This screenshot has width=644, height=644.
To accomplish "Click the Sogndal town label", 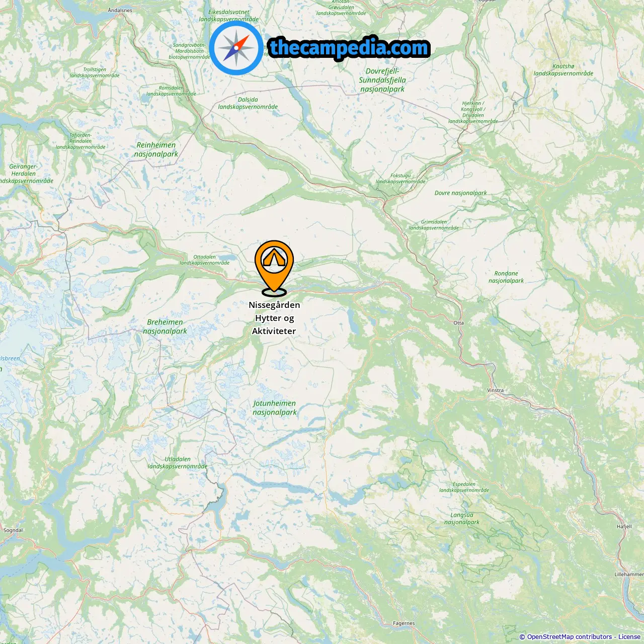I will click(x=13, y=530).
